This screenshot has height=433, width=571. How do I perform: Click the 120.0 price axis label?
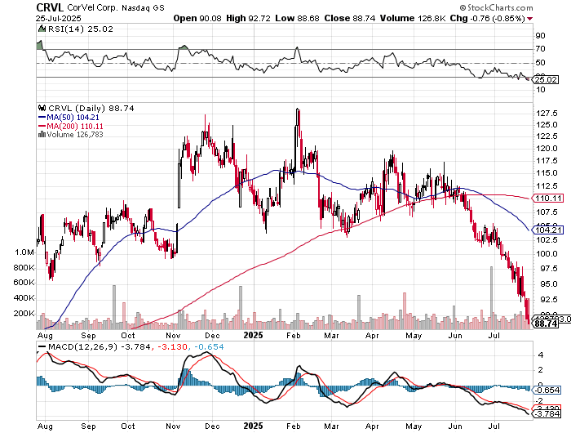547,148
